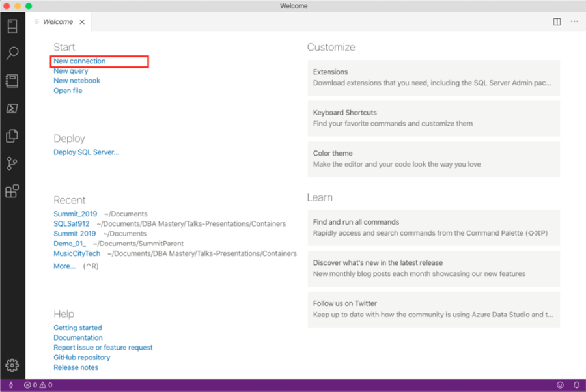This screenshot has width=586, height=392.
Task: Open the recent item SQLSat912
Action: [72, 223]
